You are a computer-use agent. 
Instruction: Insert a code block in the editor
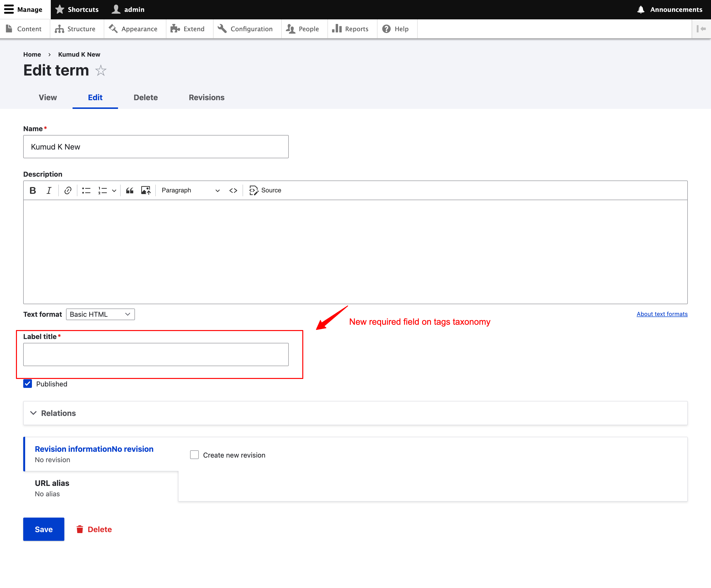[233, 190]
